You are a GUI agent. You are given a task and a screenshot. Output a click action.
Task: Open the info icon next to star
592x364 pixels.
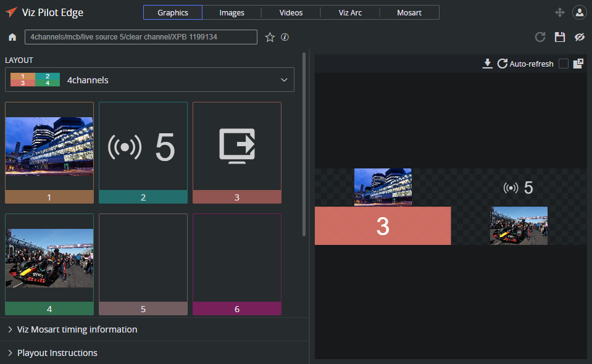[285, 37]
